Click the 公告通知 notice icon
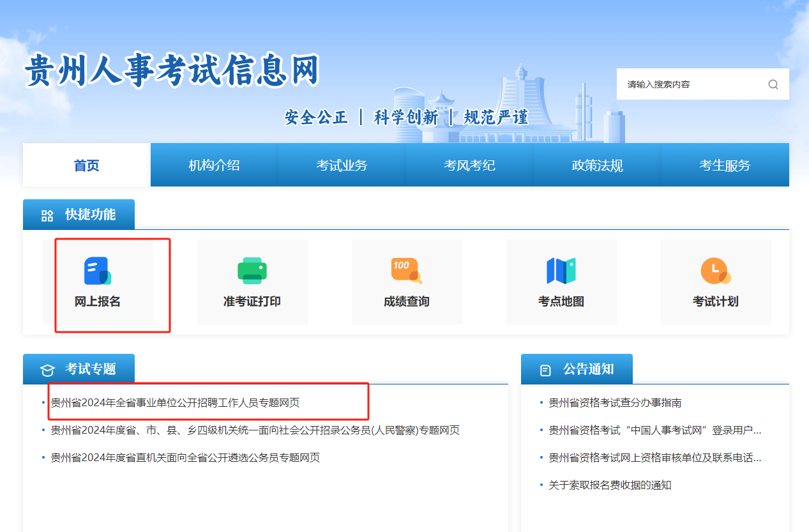 click(545, 370)
